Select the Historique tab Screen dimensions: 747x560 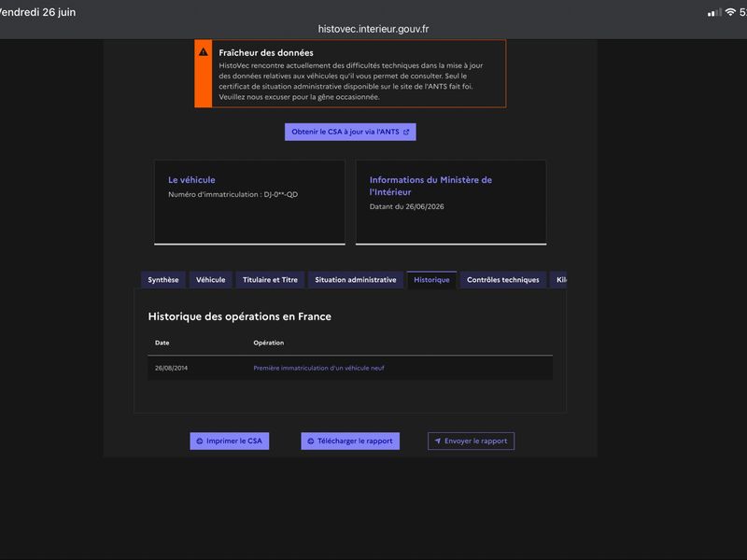click(431, 280)
